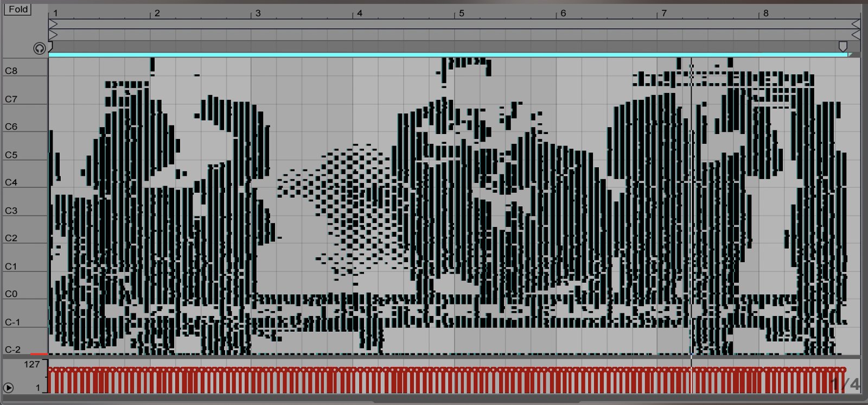Click bar 1 in the ruler

click(55, 13)
